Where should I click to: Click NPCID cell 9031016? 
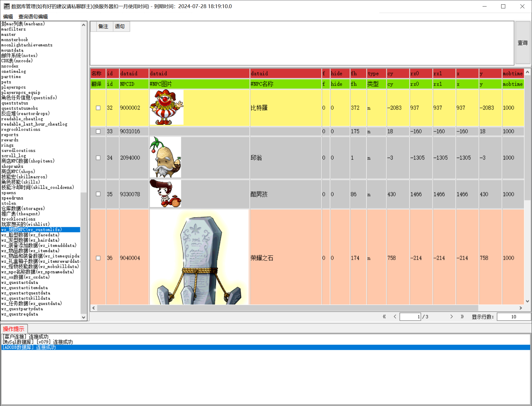point(134,131)
